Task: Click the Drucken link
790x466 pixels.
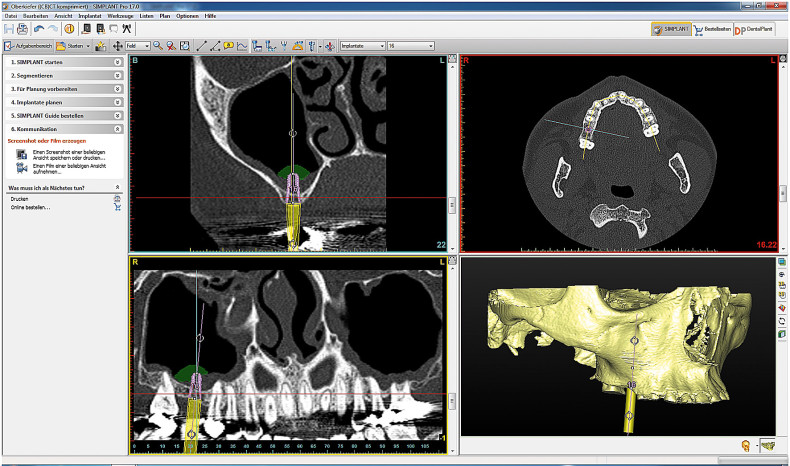Action: (x=19, y=199)
